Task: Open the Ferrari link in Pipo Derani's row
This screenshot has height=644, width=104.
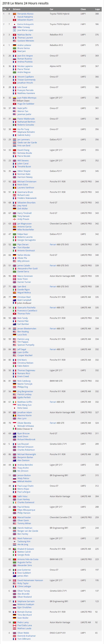Action: point(53,244)
